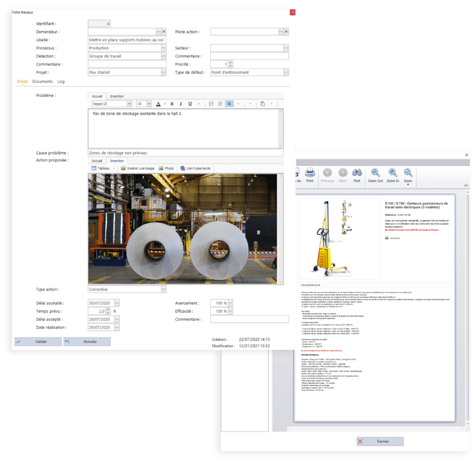Click the document viewer vertical scrollbar
The height and width of the screenshot is (462, 476).
click(x=468, y=307)
